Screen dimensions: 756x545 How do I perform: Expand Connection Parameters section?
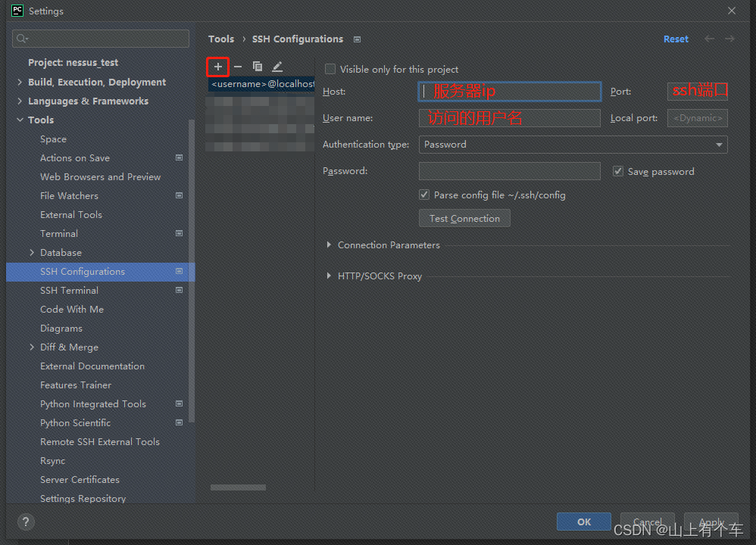(x=329, y=244)
